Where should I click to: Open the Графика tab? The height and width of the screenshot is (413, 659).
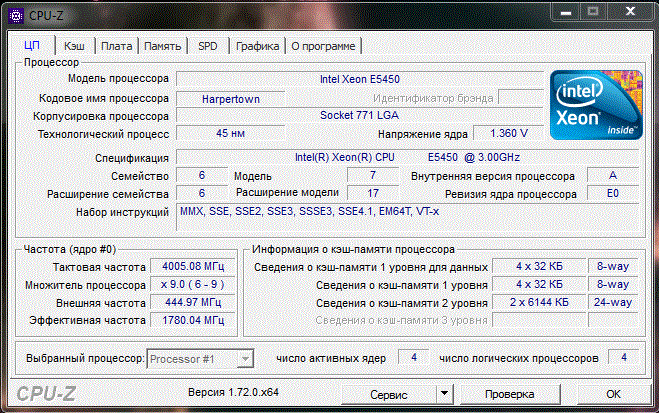click(257, 46)
